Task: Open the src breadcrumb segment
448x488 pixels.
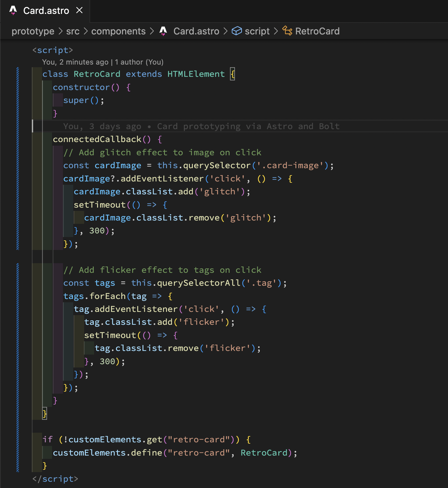Action: [x=73, y=31]
